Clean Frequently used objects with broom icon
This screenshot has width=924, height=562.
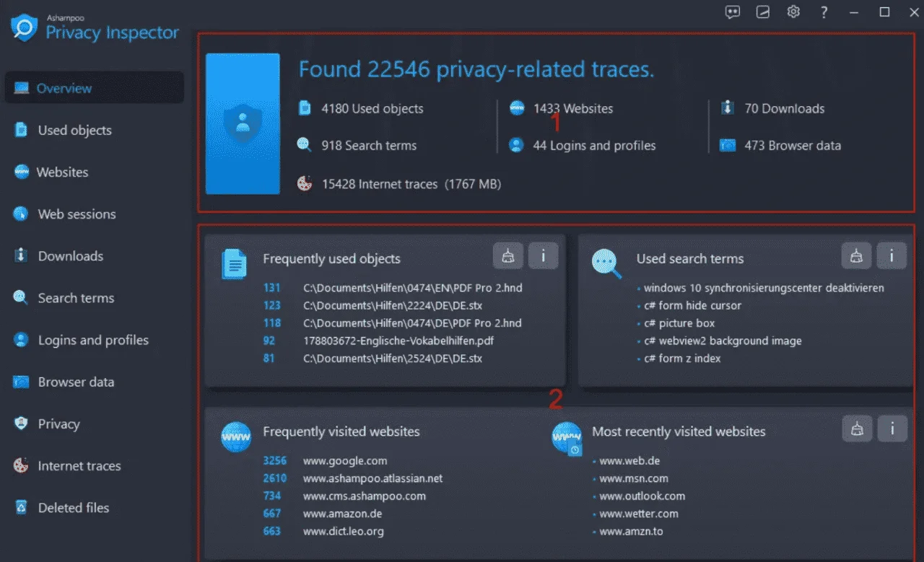508,255
